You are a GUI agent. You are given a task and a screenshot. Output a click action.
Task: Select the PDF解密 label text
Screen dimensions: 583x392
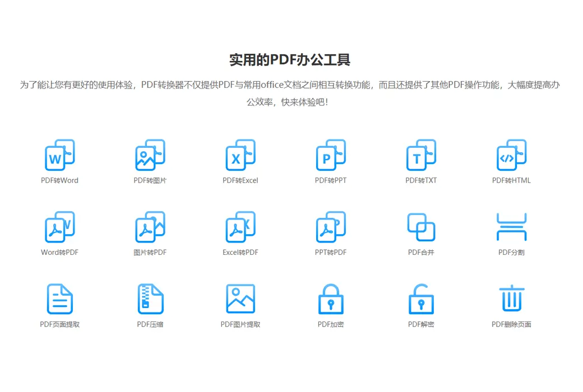(421, 325)
